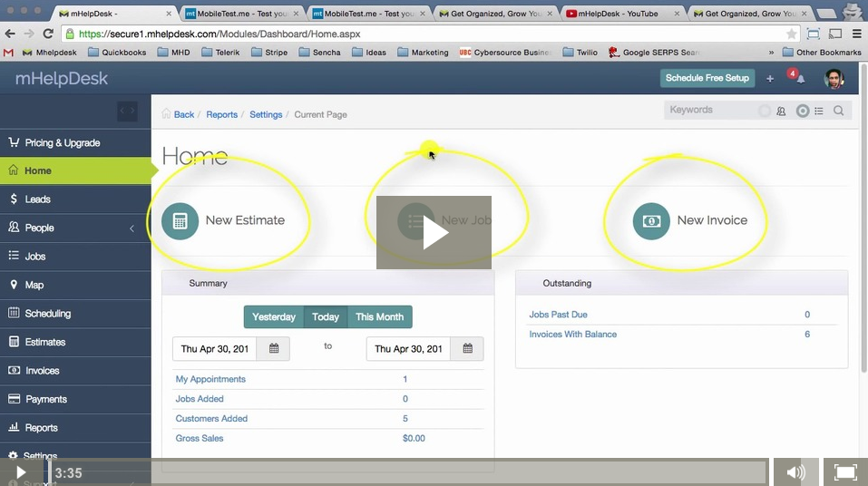The height and width of the screenshot is (486, 868).
Task: Click Settings breadcrumb link
Action: (266, 114)
